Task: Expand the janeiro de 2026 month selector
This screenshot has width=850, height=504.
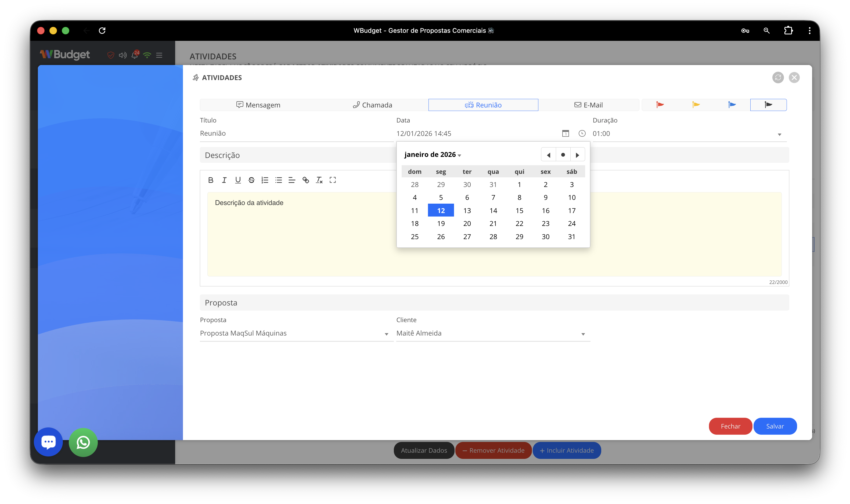Action: 432,155
